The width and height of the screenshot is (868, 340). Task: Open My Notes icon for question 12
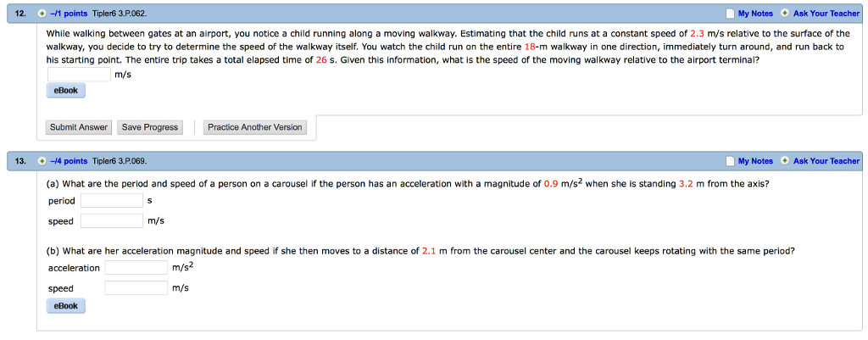coord(730,14)
